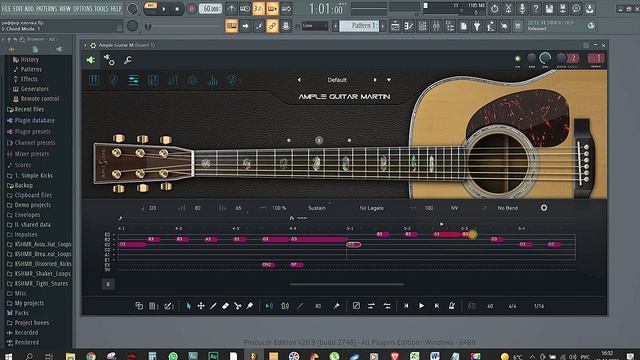
Task: Click the record button in transport
Action: tap(191, 9)
